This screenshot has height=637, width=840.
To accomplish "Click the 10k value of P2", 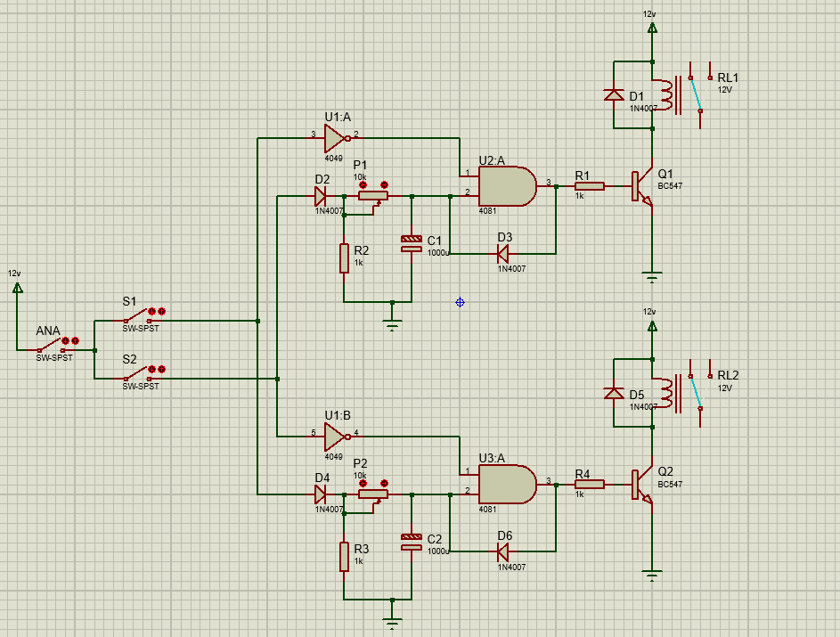I will tap(360, 475).
